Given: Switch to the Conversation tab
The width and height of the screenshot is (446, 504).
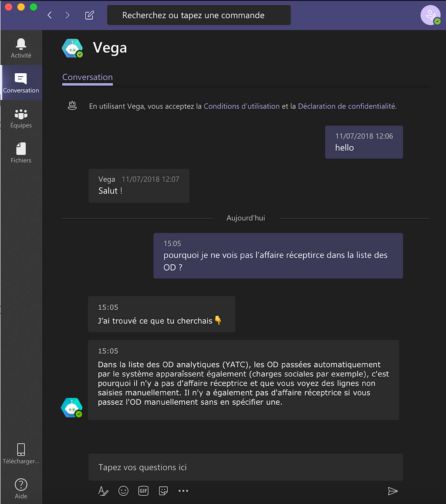Looking at the screenshot, I should coord(88,77).
